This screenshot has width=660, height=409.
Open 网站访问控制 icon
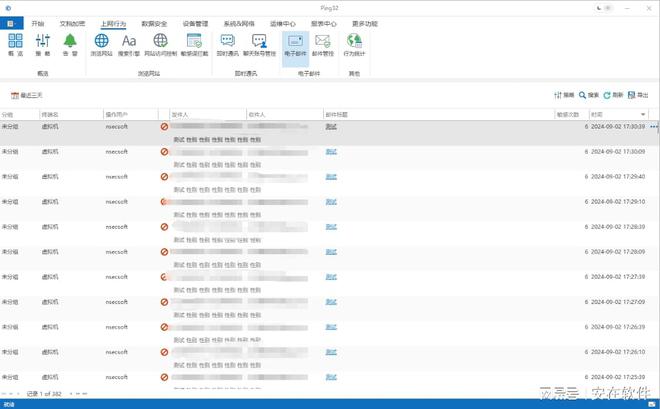159,43
